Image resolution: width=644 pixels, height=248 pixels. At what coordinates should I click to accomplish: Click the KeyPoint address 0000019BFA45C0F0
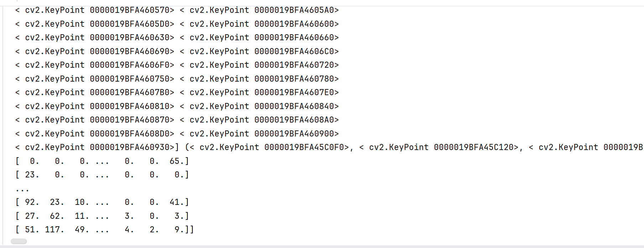coord(304,148)
